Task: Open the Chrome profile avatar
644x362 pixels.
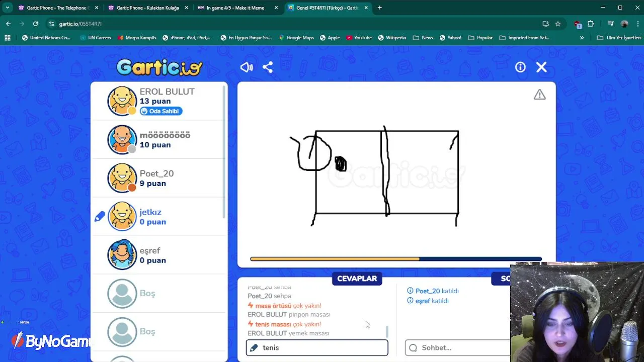Action: click(624, 24)
